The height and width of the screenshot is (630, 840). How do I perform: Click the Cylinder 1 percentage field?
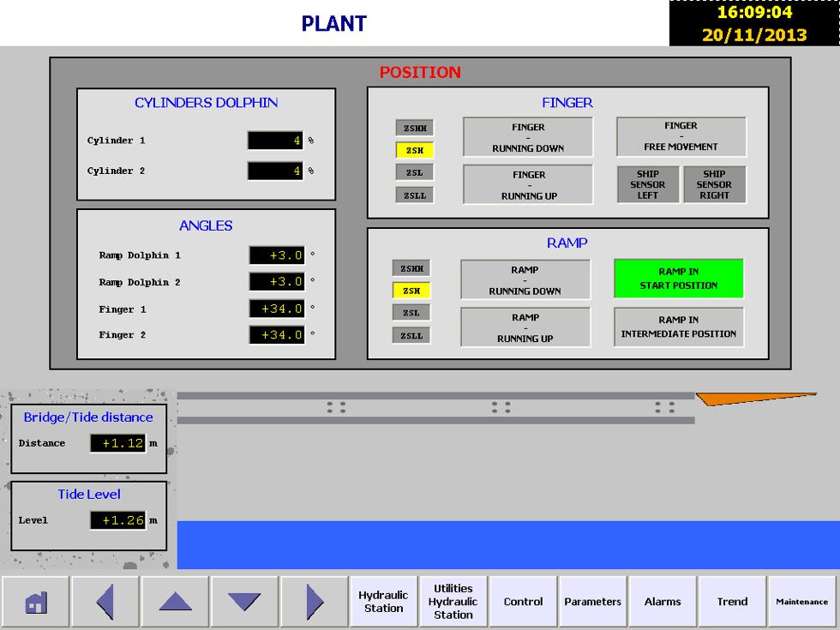[x=275, y=141]
